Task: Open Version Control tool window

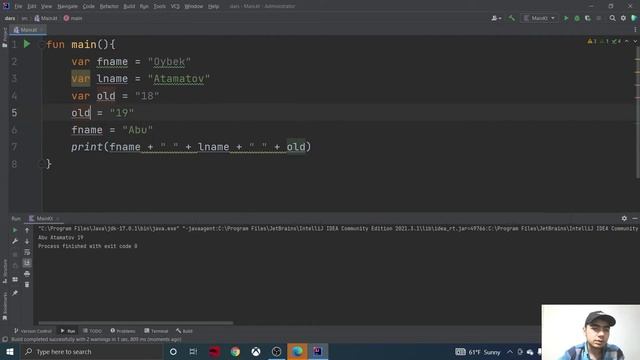Action: 33,331
